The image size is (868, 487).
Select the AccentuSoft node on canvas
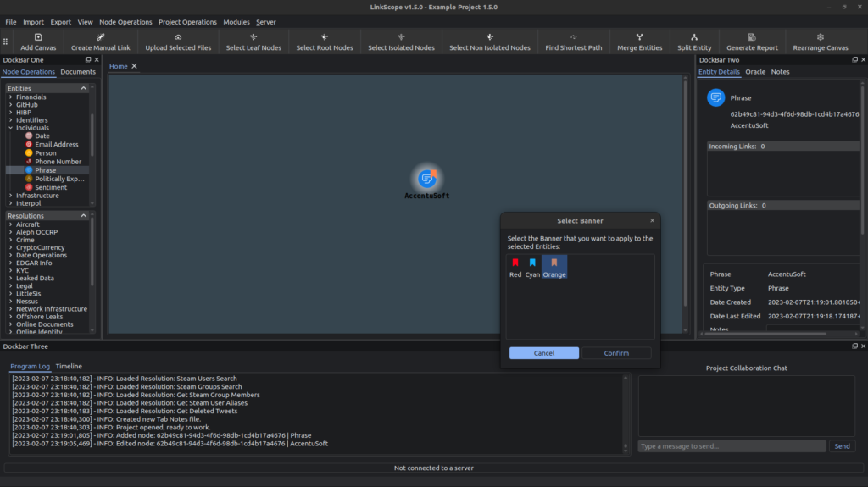[427, 179]
